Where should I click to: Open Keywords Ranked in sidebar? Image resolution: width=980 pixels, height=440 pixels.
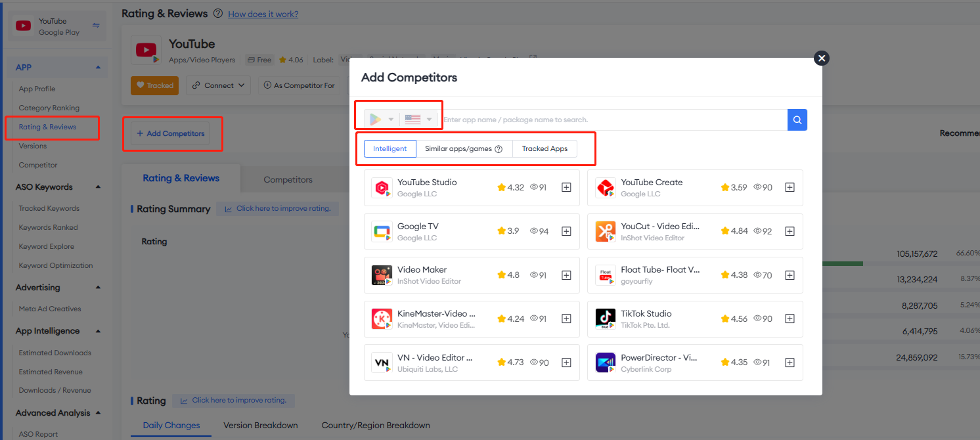tap(49, 227)
